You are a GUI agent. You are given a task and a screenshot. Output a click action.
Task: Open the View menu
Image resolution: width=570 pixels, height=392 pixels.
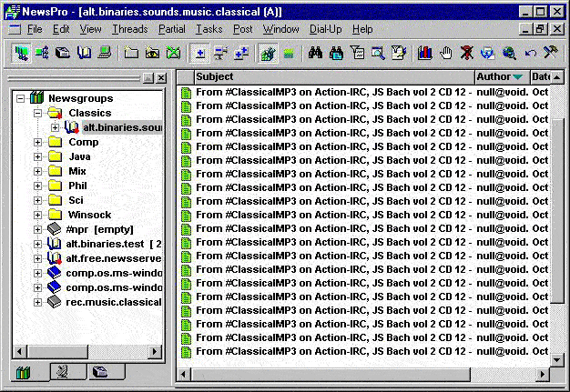click(90, 29)
